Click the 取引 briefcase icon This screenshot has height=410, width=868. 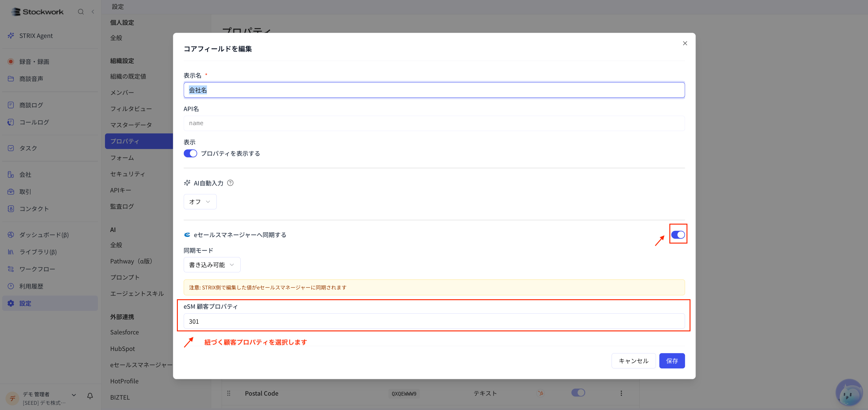[x=11, y=191]
